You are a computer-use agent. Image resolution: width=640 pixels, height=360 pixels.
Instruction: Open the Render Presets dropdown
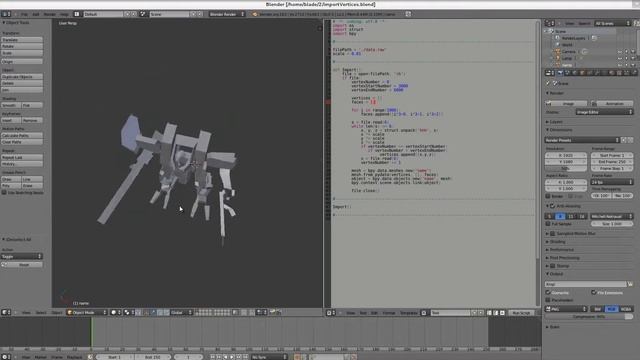[582, 140]
